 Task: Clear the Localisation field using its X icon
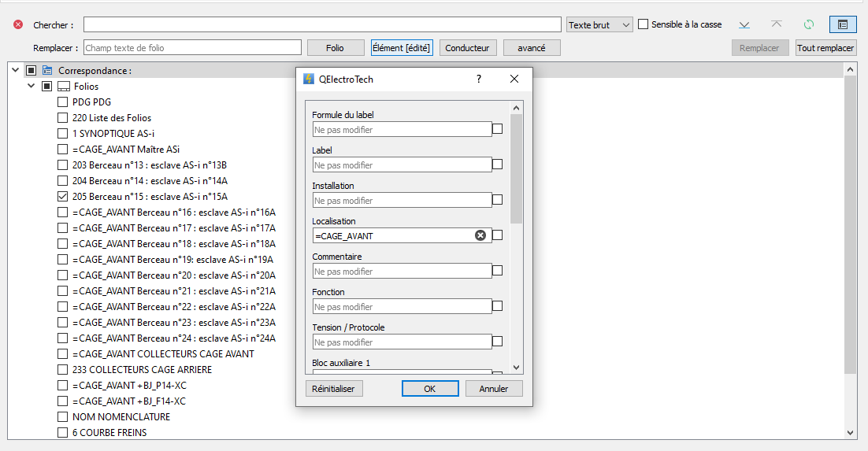pyautogui.click(x=480, y=235)
